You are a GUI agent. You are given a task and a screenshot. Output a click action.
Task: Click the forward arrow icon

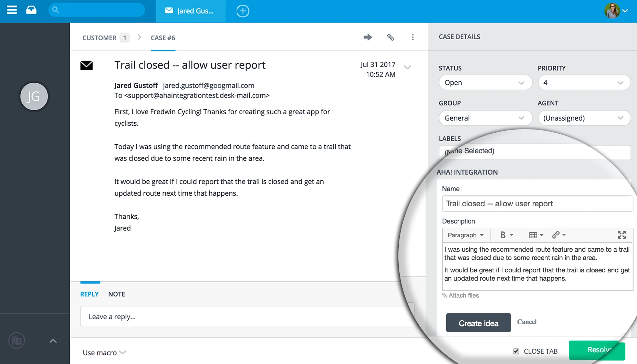coord(368,37)
